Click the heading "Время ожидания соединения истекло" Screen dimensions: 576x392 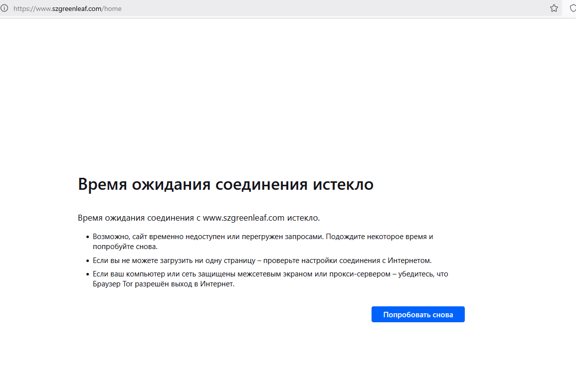tap(225, 184)
